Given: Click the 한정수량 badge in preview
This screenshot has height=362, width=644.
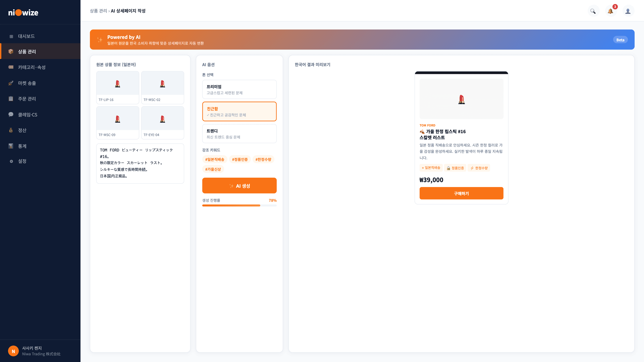Looking at the screenshot, I should [x=479, y=168].
